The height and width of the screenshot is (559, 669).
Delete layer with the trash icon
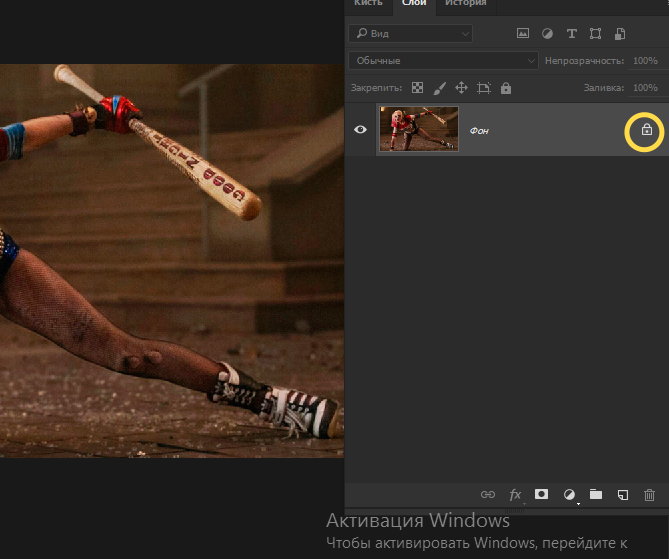649,495
